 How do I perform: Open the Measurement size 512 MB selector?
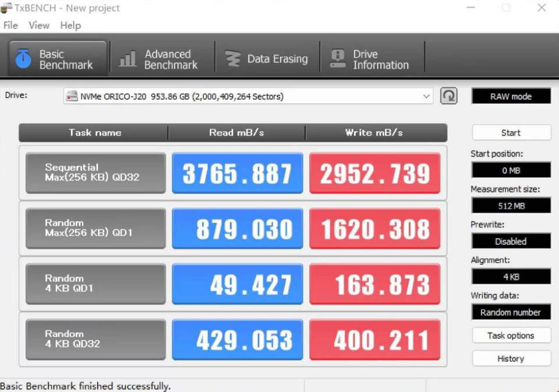tap(511, 205)
